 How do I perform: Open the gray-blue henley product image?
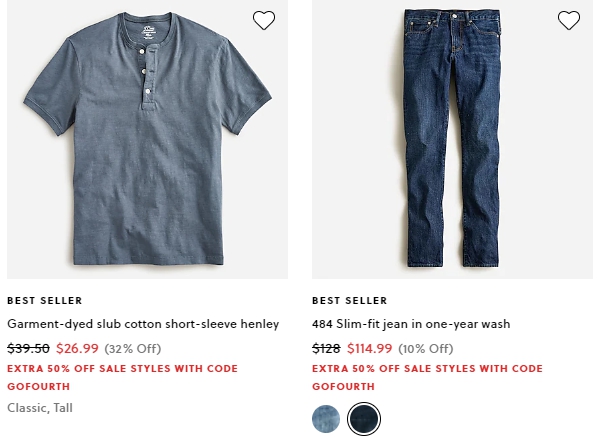click(x=147, y=139)
